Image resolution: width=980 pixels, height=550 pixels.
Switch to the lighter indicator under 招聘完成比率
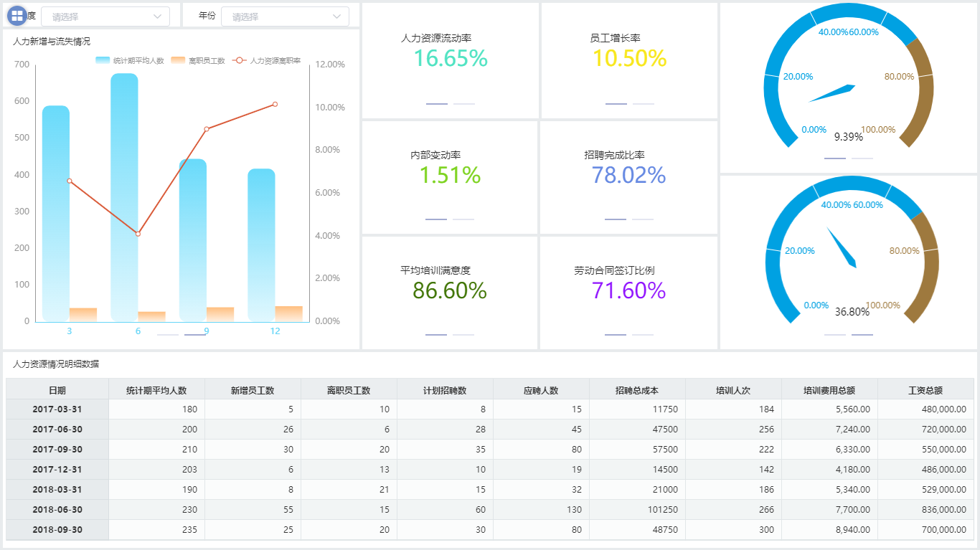point(643,219)
